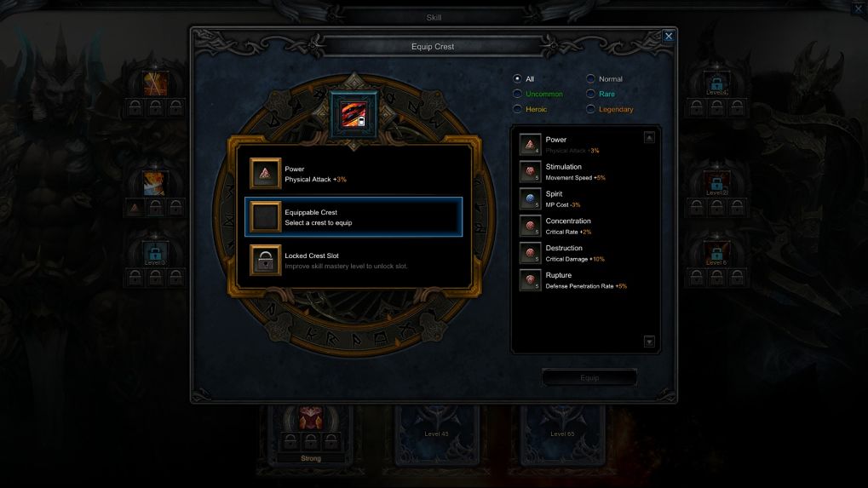Image resolution: width=868 pixels, height=488 pixels.
Task: Click the crest list scroll down arrow
Action: pyautogui.click(x=649, y=342)
